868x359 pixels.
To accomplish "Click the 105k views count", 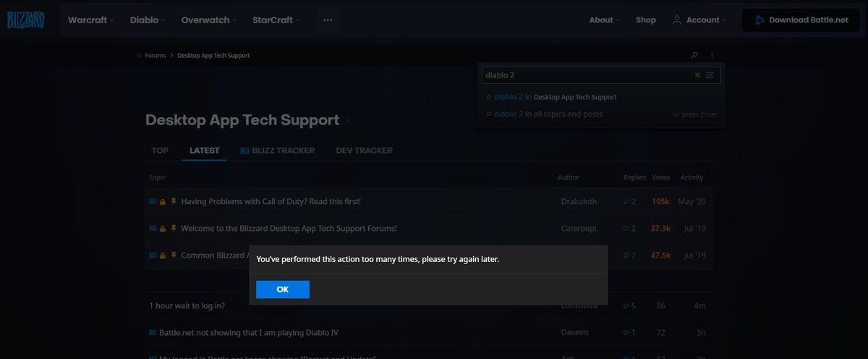I will (661, 201).
